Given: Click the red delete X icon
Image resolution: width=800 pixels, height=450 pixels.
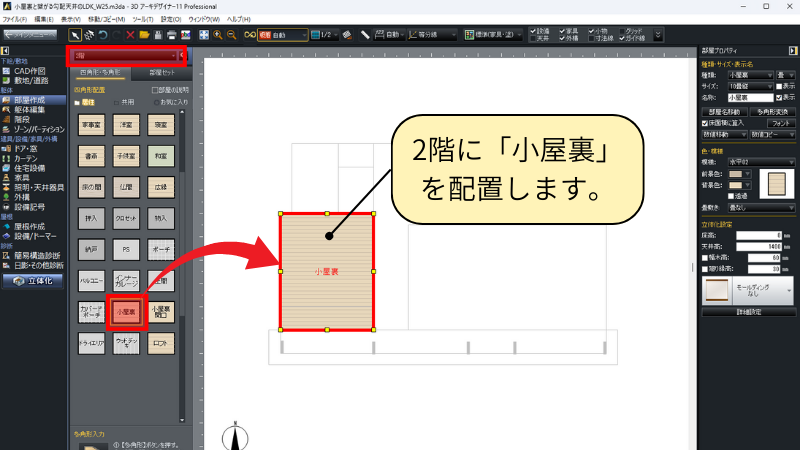Looking at the screenshot, I should (x=130, y=35).
